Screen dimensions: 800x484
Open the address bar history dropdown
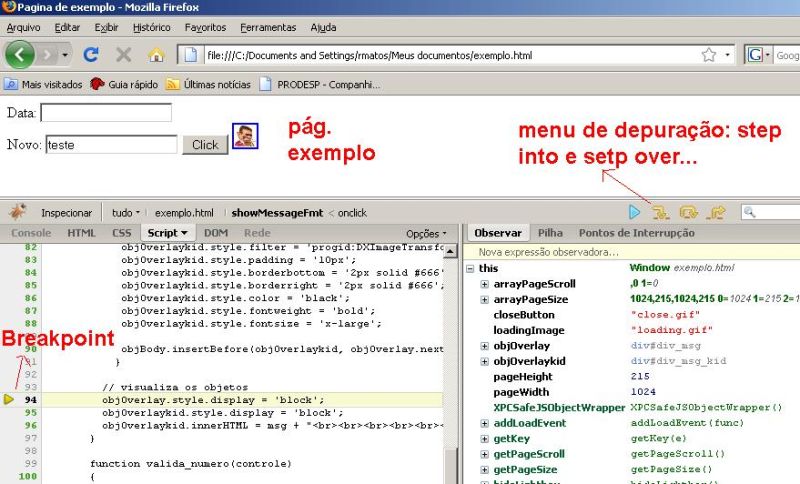(x=727, y=55)
